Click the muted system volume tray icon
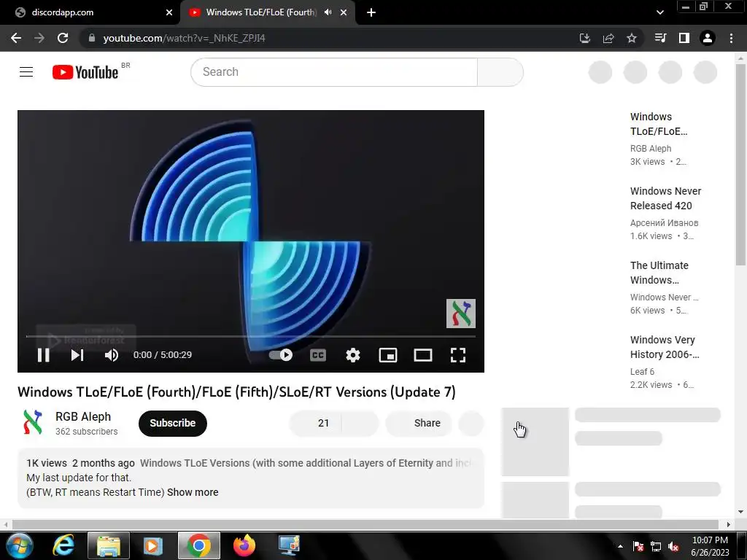Screen dimensions: 747x560 pyautogui.click(x=673, y=546)
